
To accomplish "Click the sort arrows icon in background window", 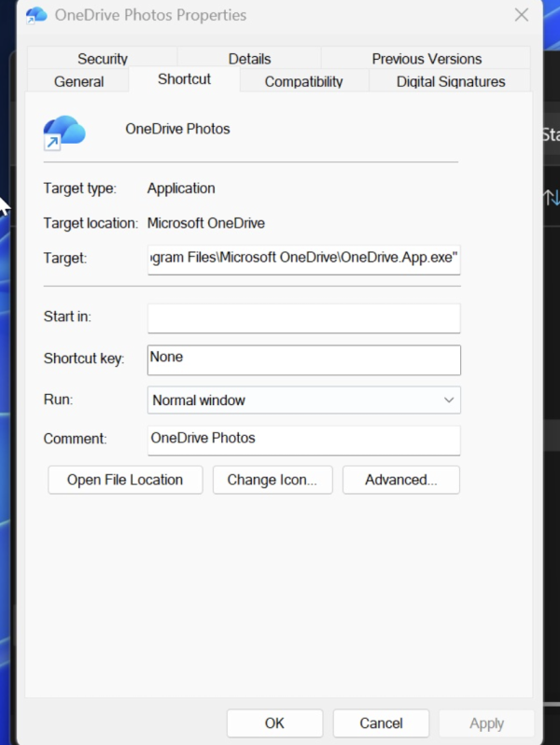I will [x=551, y=197].
